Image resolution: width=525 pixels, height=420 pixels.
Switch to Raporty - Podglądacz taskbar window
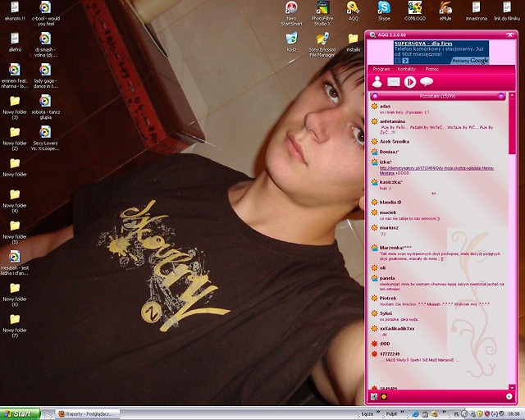(88, 414)
